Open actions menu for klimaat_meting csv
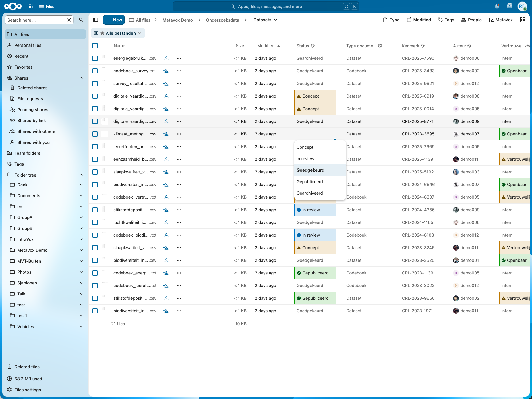 179,134
